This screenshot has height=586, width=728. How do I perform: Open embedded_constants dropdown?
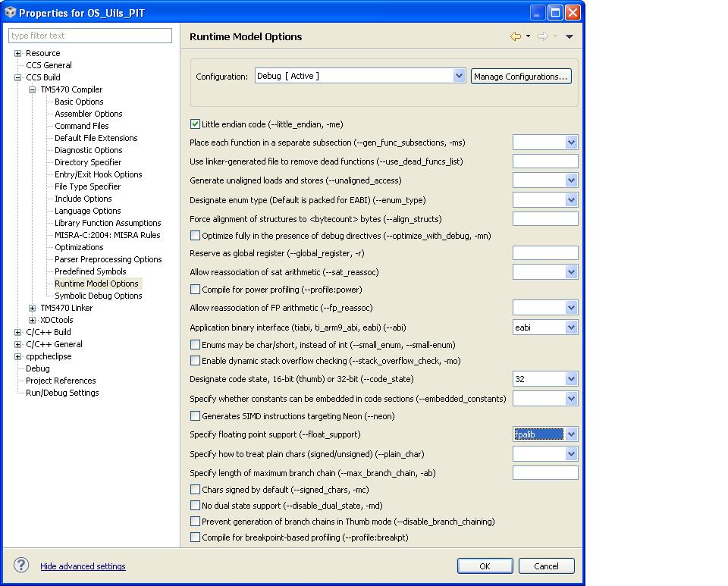571,398
